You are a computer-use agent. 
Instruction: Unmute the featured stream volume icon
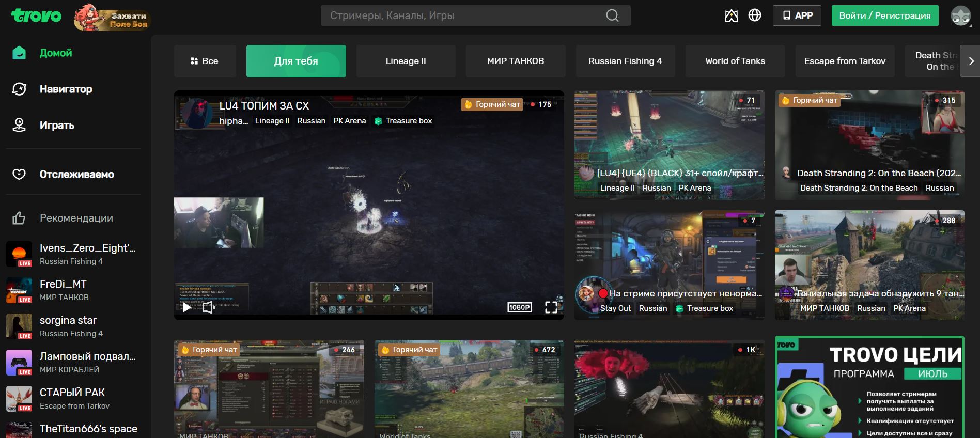[208, 307]
